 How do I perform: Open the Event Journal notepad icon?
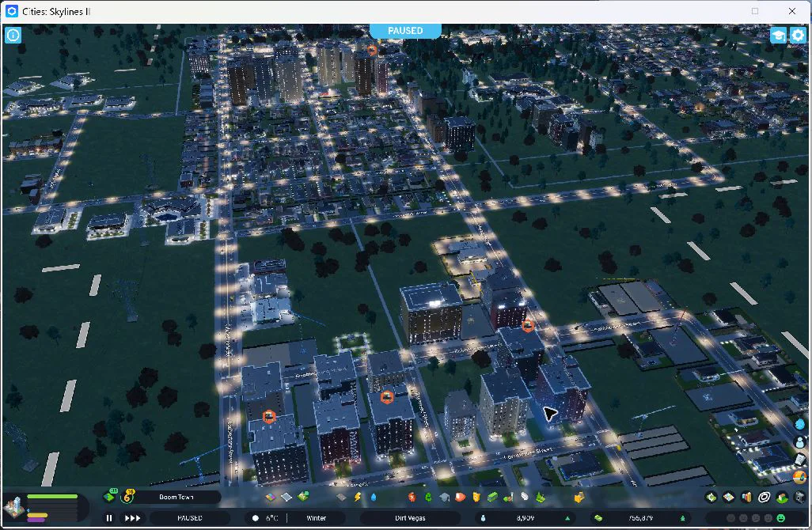[x=801, y=459]
